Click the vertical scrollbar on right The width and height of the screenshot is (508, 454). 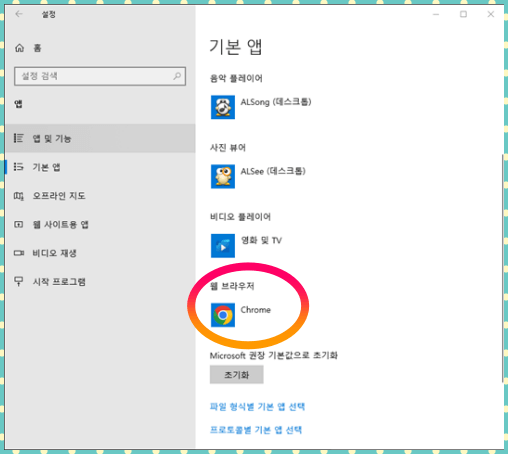(503, 268)
